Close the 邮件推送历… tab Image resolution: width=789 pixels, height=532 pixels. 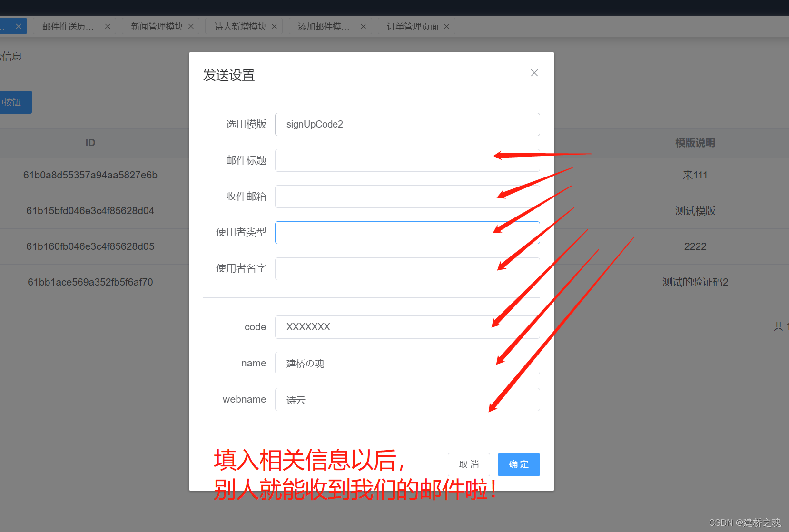(x=108, y=27)
